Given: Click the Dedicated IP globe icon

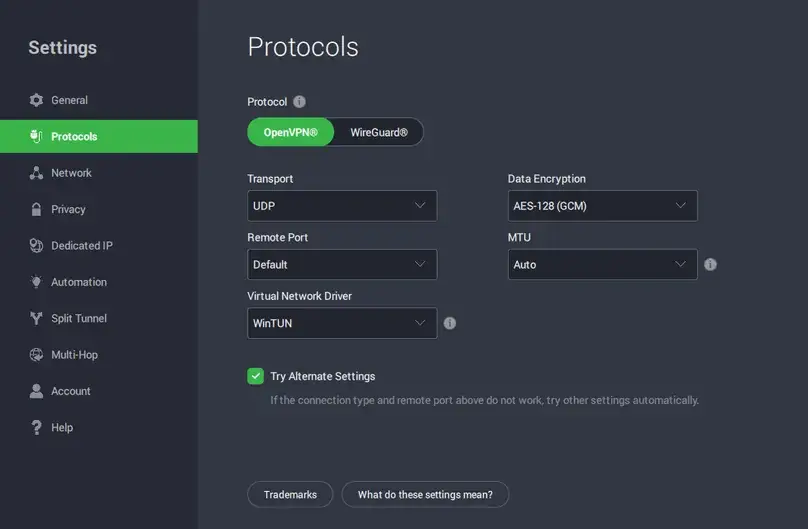Looking at the screenshot, I should tap(36, 246).
